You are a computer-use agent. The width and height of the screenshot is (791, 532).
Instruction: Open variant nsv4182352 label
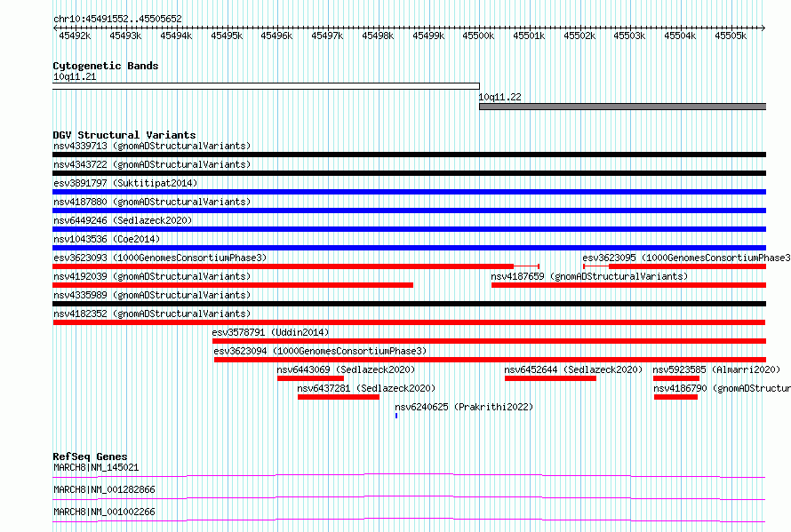(152, 314)
